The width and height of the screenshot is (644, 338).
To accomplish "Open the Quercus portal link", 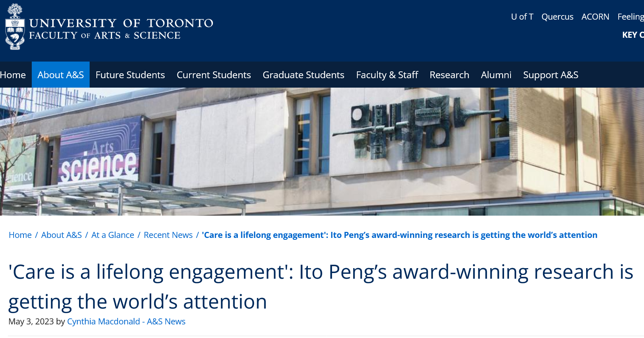I will [557, 17].
